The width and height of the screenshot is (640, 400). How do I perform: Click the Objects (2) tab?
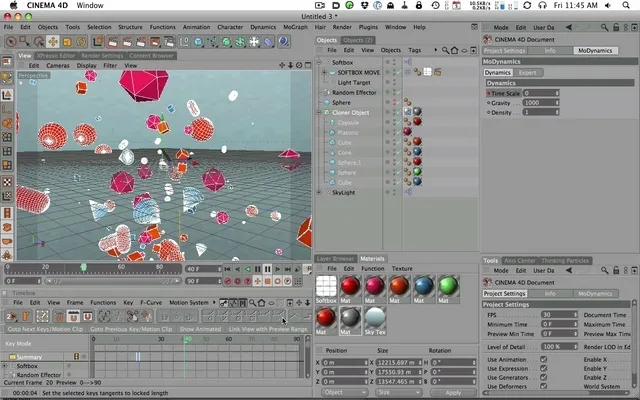[x=358, y=40]
